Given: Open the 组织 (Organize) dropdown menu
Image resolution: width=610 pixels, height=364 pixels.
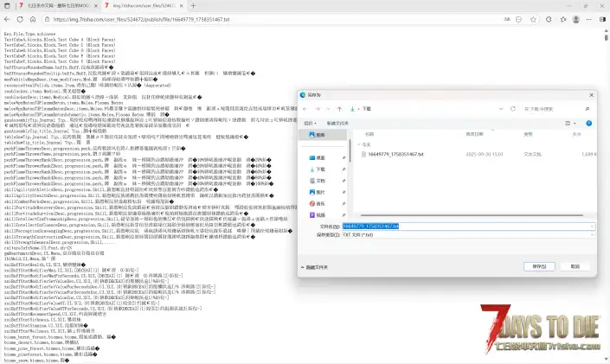Looking at the screenshot, I should (x=311, y=124).
